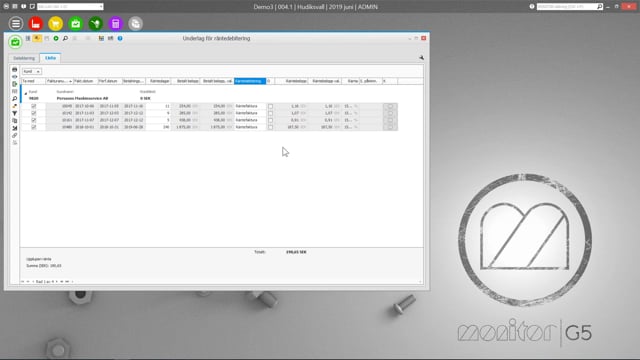640x360 pixels.
Task: Open the Fakturanummer column header dropdown arrow
Action: click(70, 81)
